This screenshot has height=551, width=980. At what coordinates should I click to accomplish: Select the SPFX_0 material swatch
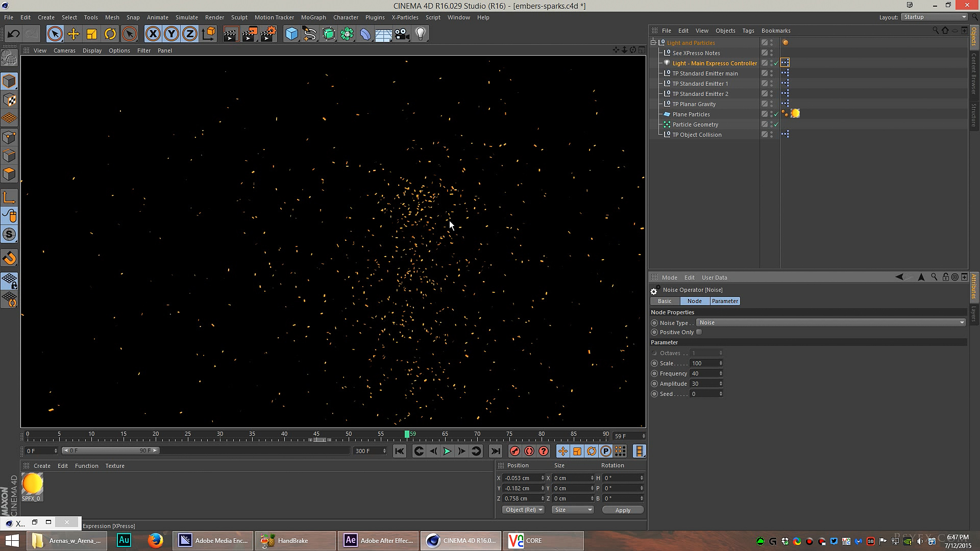click(32, 485)
